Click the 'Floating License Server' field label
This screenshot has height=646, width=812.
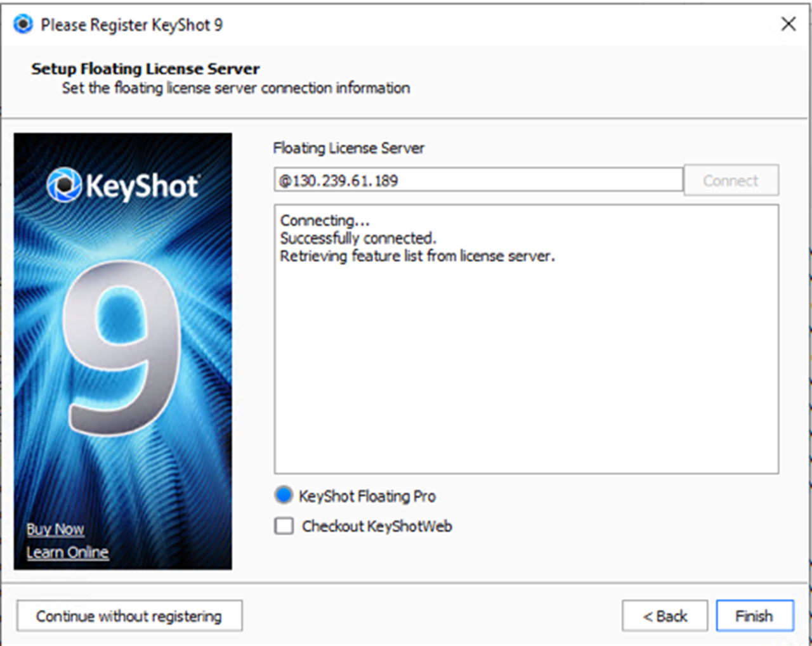tap(348, 148)
